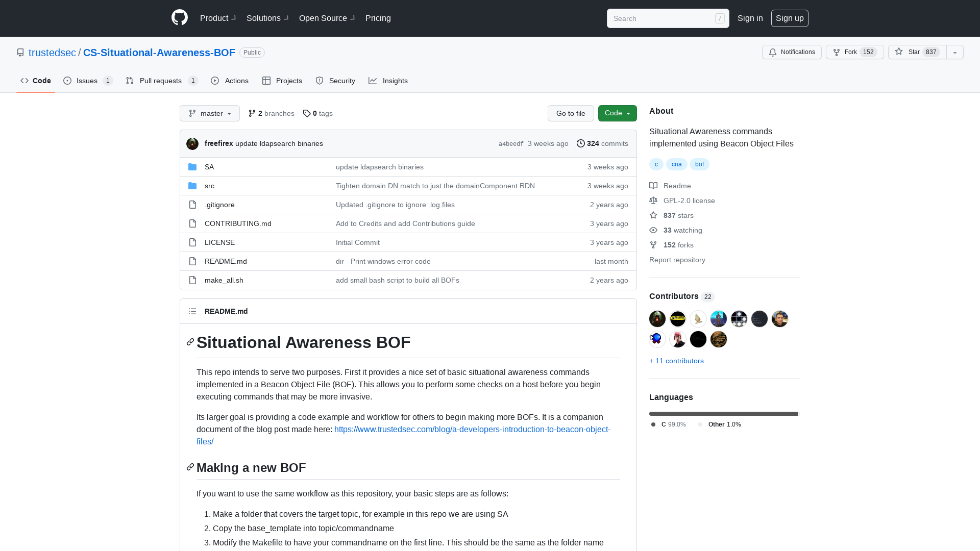980x551 pixels.
Task: Focus the Search input field
Action: point(668,18)
